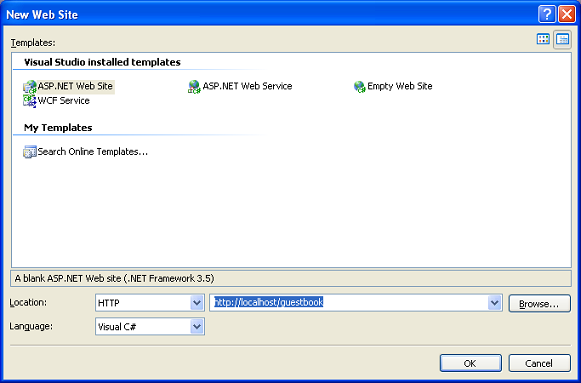Image resolution: width=581 pixels, height=383 pixels.
Task: Select the WCF Service label
Action: click(64, 101)
